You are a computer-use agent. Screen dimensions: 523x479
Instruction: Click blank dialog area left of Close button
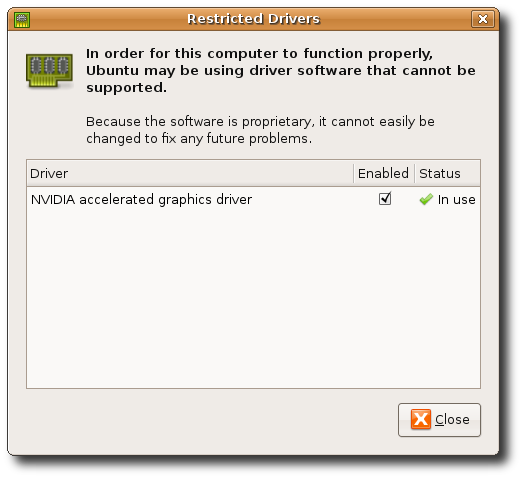[210, 420]
